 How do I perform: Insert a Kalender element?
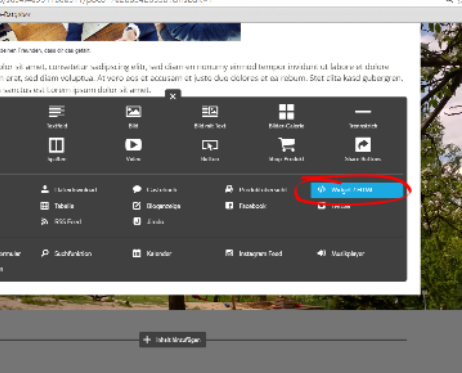pos(152,253)
